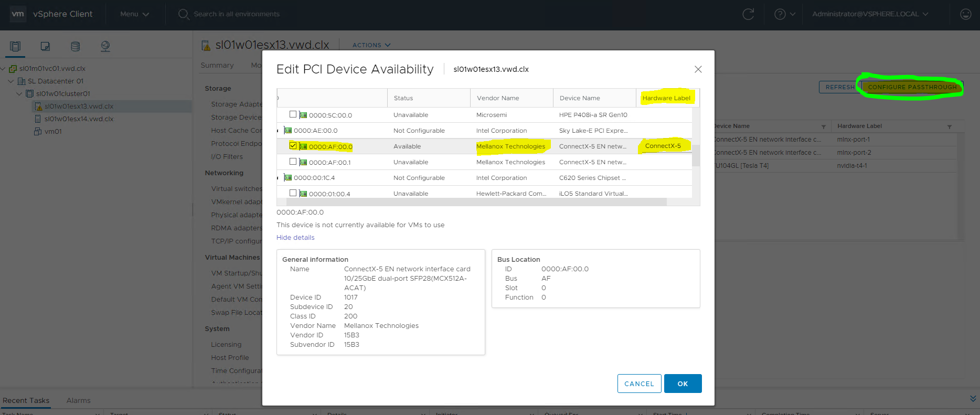Click PCI device icon for 0000:00:1C.4
The image size is (980, 415).
288,178
